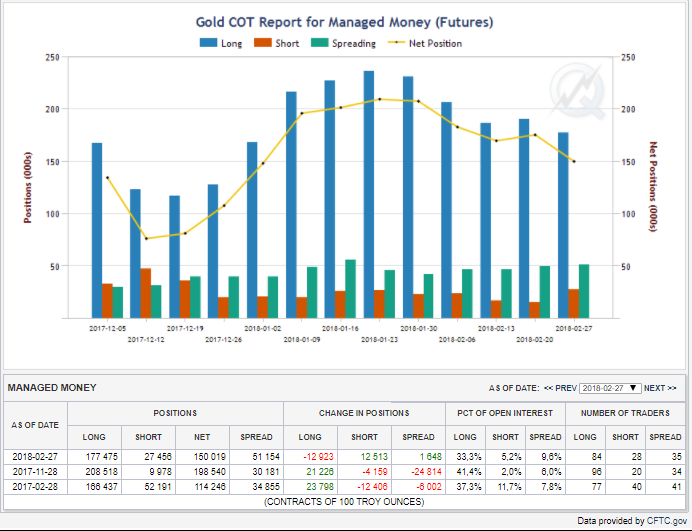Go to next report with NEXT >>
The height and width of the screenshot is (531, 692).
pyautogui.click(x=660, y=388)
